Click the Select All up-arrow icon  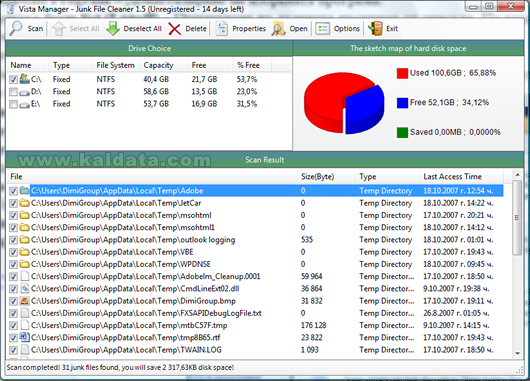pos(58,29)
